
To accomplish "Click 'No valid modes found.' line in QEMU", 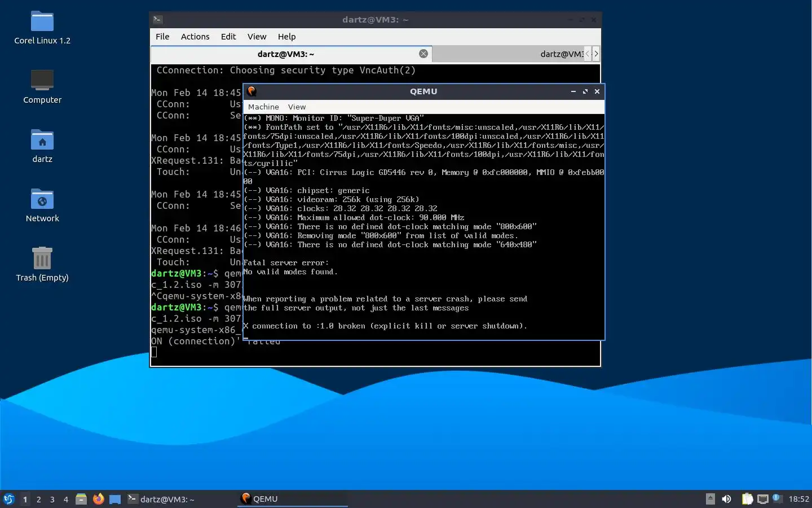I will tap(290, 271).
